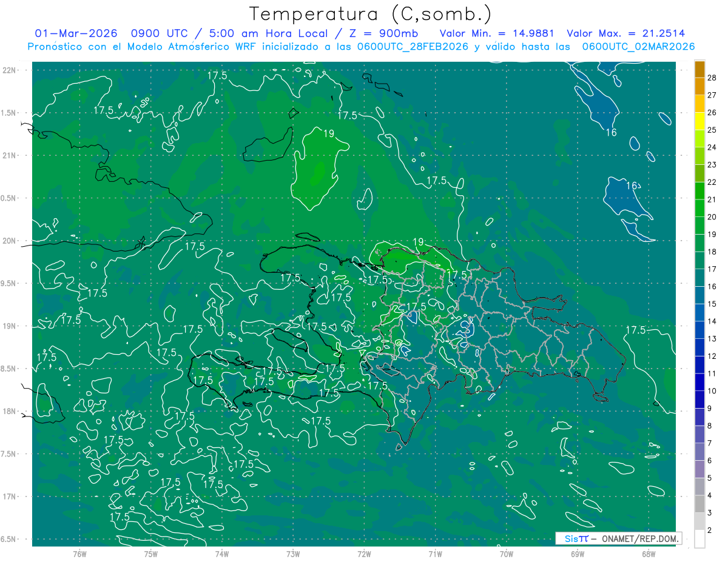Click the "76W" longitude label
Screen dimensions: 728x562
pos(79,554)
